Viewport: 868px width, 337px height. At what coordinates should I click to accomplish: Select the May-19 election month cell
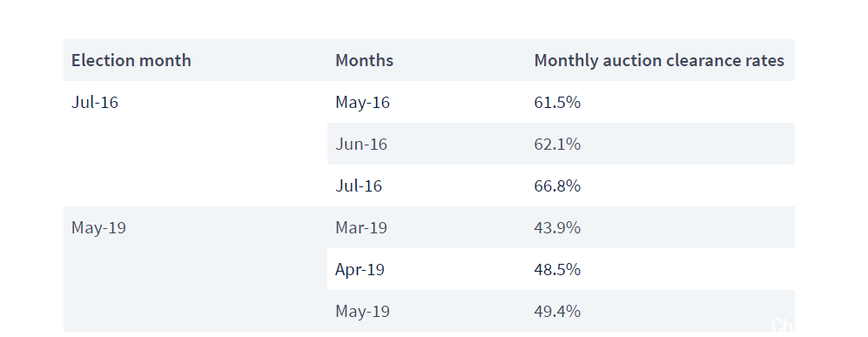coord(98,227)
